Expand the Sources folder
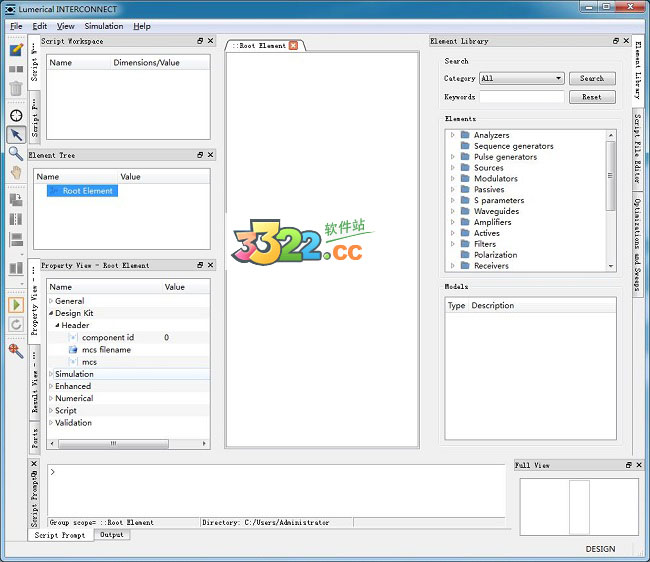650x562 pixels. tap(452, 167)
